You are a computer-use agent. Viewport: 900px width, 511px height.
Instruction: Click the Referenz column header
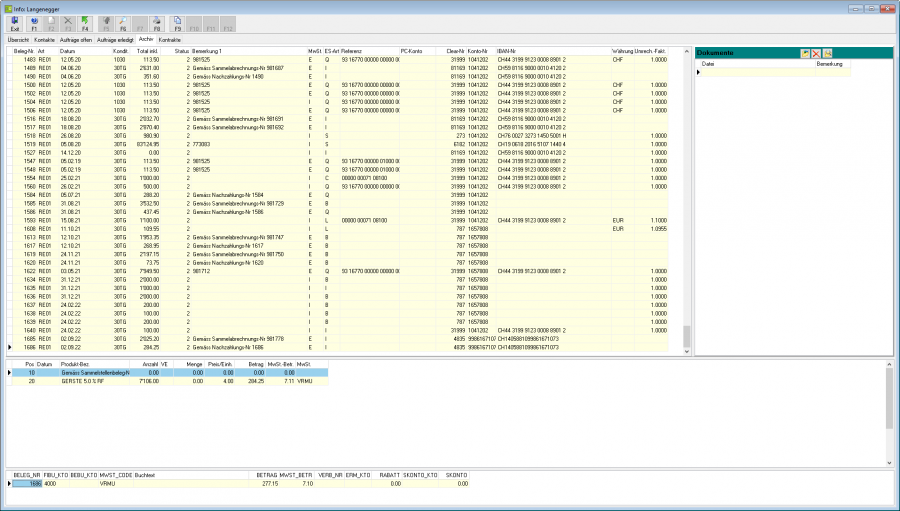pos(370,51)
